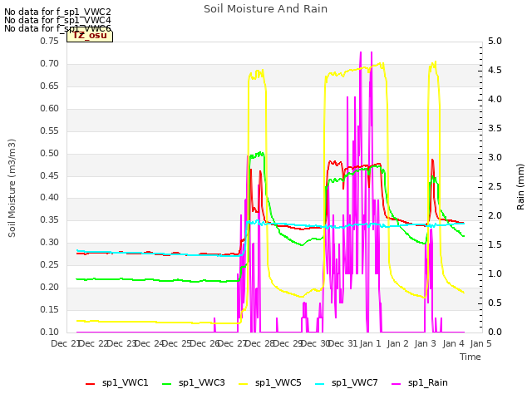Click the 4.5 rain axis tick label
The image size is (532, 399).
point(495,70)
